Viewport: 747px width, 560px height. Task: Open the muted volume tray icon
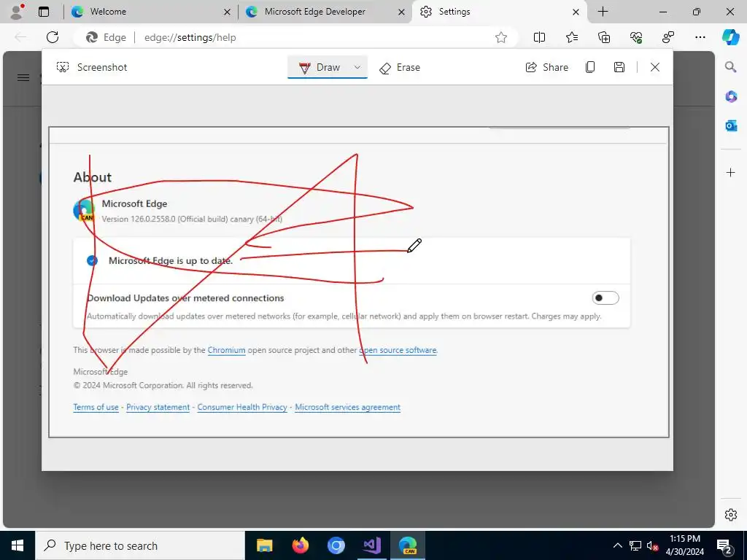[x=653, y=545]
